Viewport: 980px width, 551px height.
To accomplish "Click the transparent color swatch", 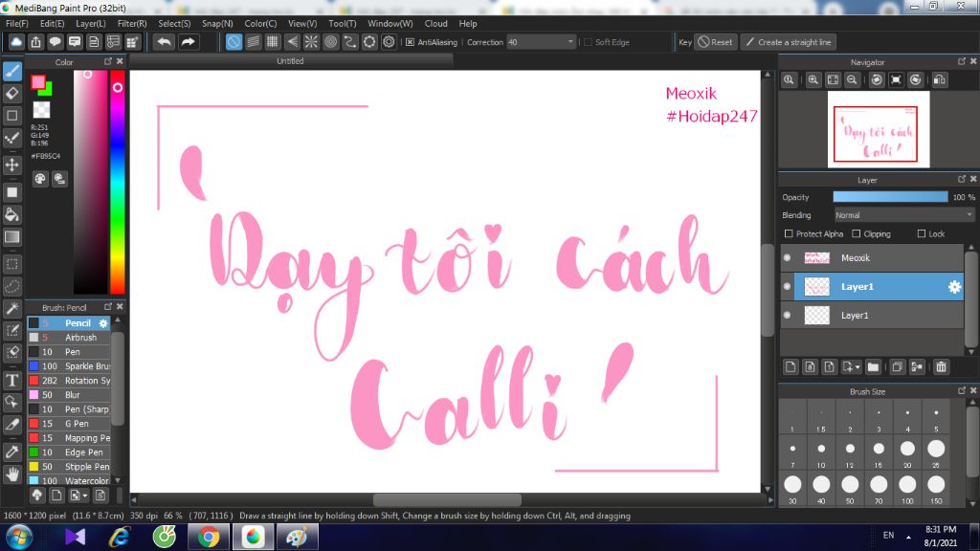I will click(x=41, y=110).
